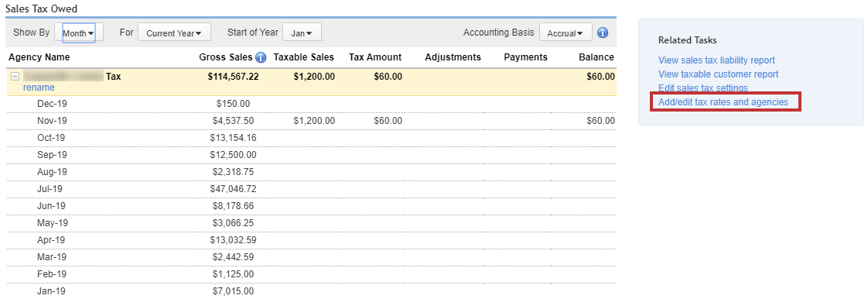
Task: Click the Balance column header
Action: [596, 57]
